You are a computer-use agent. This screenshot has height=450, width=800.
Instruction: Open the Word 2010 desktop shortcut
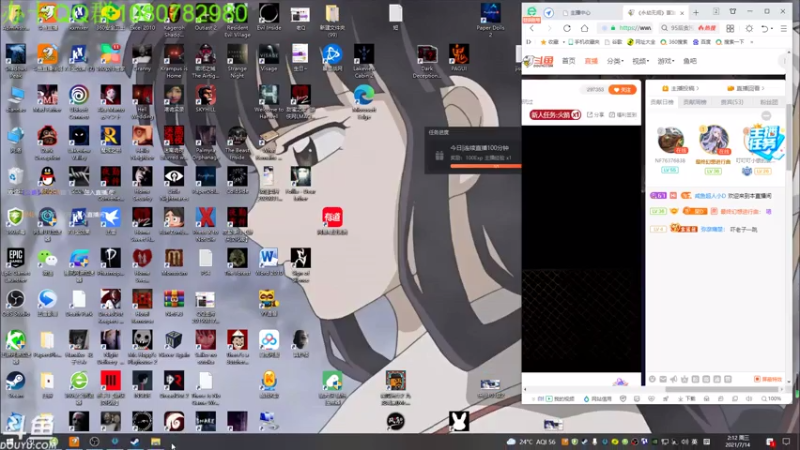coord(269,262)
